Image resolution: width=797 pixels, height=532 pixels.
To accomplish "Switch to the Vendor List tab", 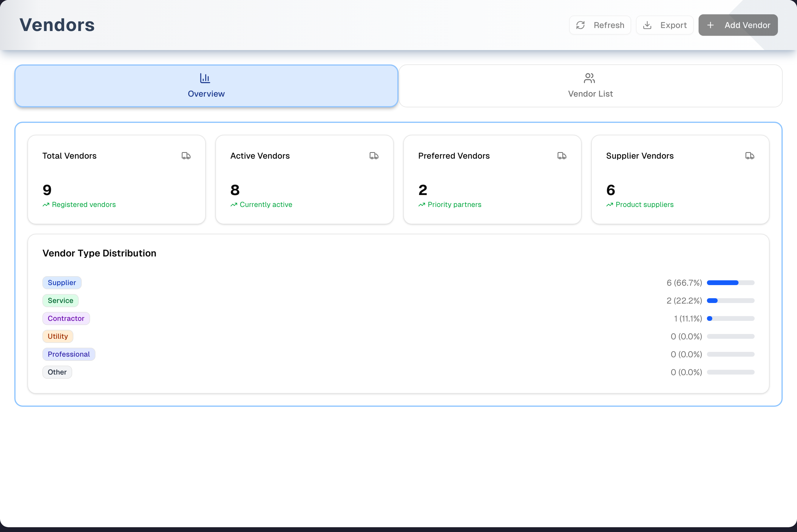I will [x=590, y=86].
